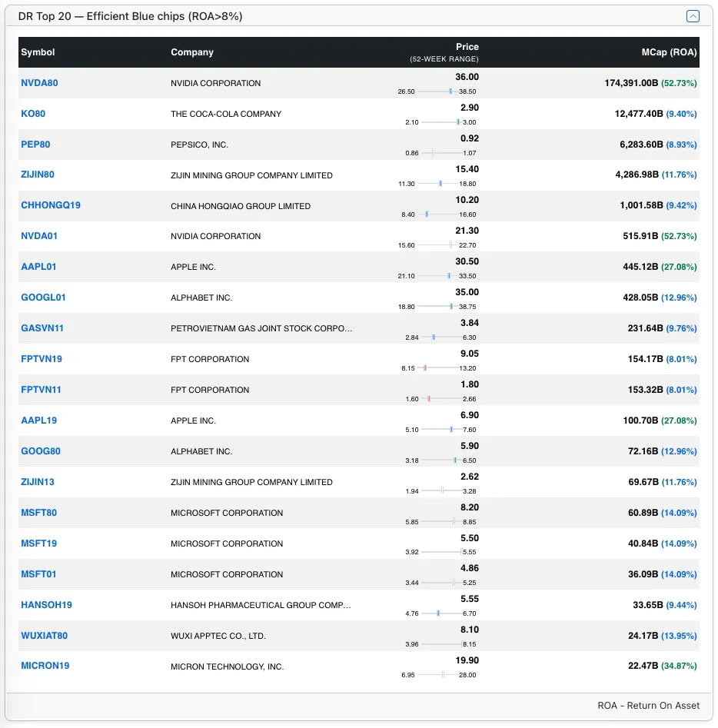Open the ZIJIN80 symbol link
The height and width of the screenshot is (728, 718).
tap(38, 175)
